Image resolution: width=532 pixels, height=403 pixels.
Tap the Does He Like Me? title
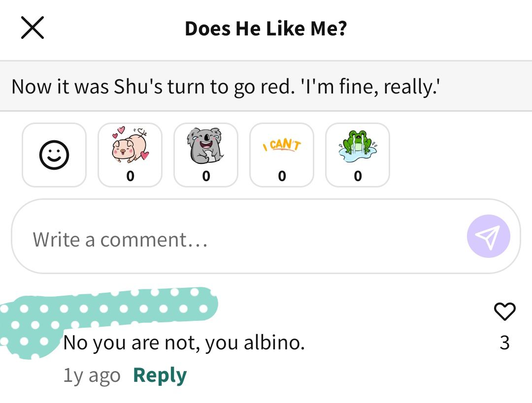pos(266,29)
